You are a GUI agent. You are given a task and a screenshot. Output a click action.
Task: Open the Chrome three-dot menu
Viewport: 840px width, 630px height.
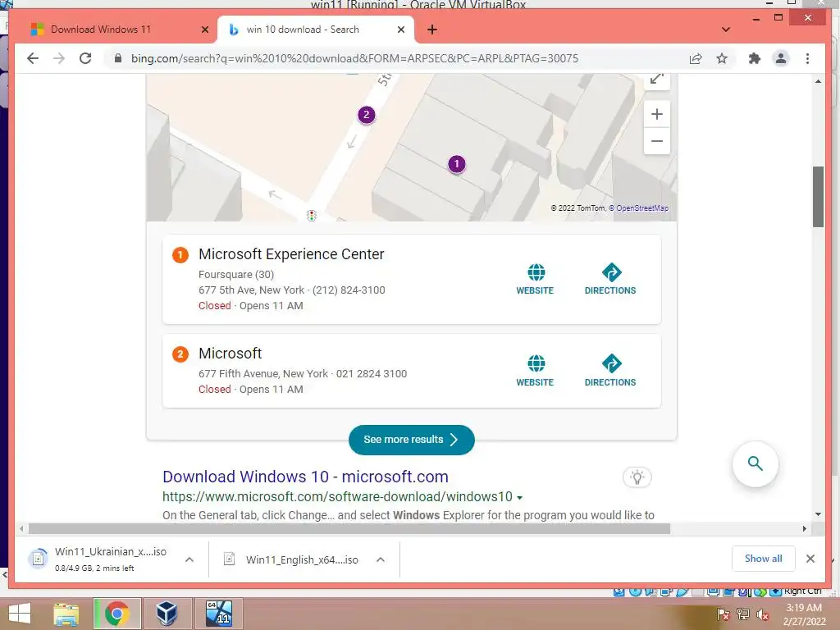[x=807, y=58]
